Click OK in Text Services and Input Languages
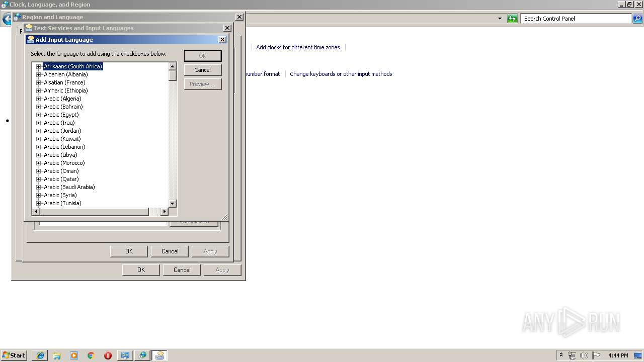Screen dimensions: 644x362 click(x=129, y=251)
